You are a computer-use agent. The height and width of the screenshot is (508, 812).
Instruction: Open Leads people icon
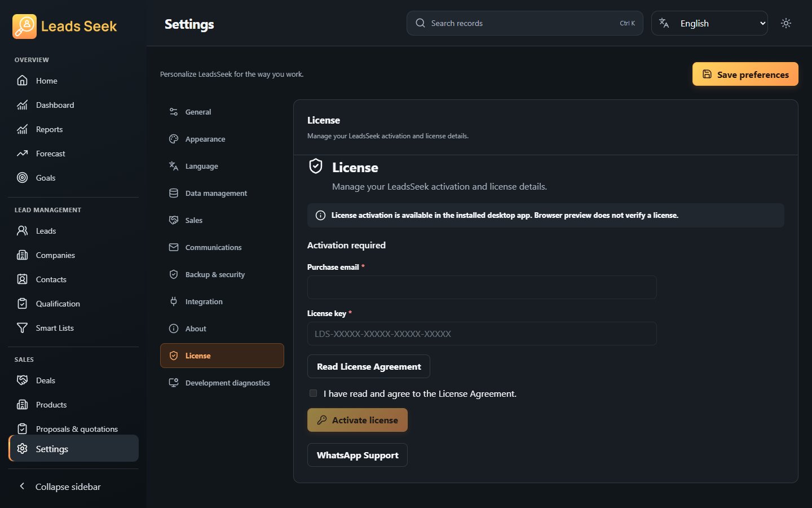pyautogui.click(x=22, y=231)
